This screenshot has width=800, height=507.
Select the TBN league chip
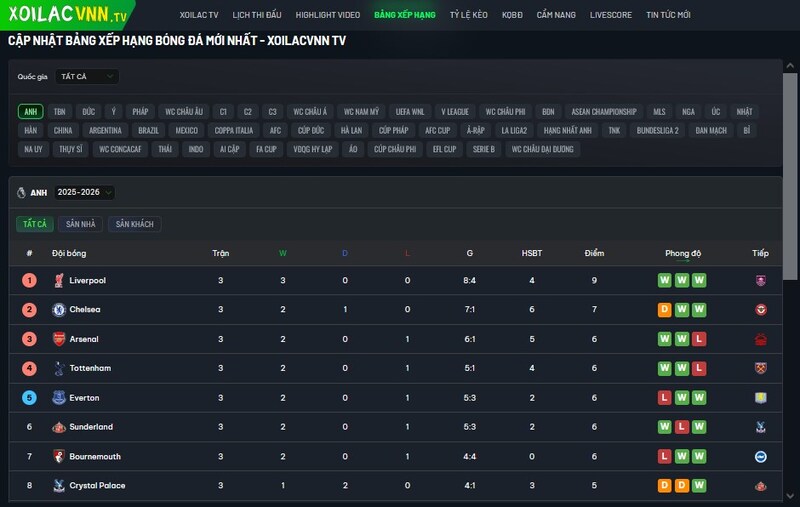point(60,112)
